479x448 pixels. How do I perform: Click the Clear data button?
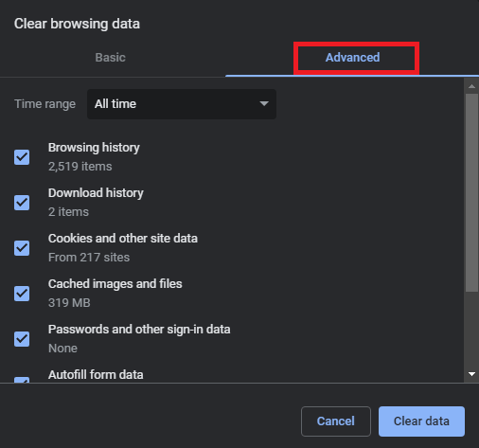421,421
